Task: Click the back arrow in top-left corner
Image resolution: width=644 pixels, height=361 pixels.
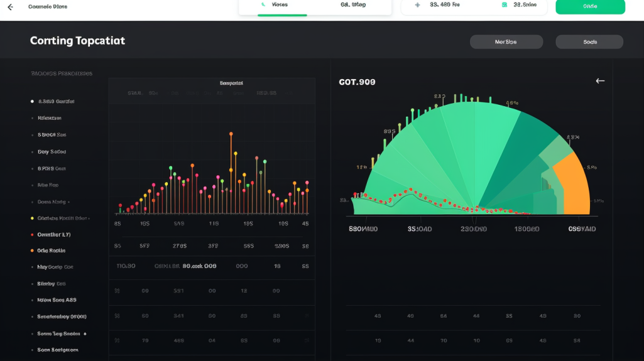Action: tap(9, 7)
